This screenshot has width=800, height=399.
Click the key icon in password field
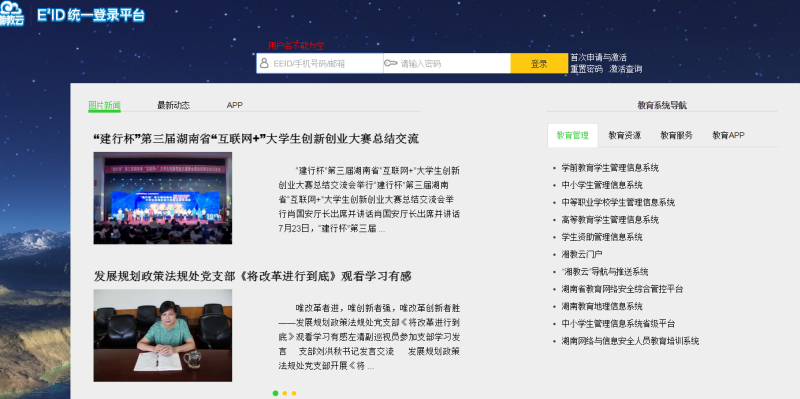[x=391, y=63]
